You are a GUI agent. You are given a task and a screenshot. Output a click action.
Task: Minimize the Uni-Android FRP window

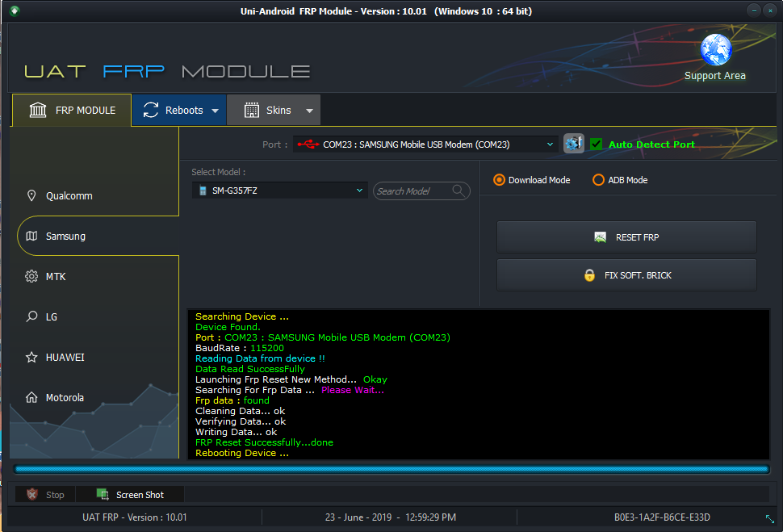(754, 10)
